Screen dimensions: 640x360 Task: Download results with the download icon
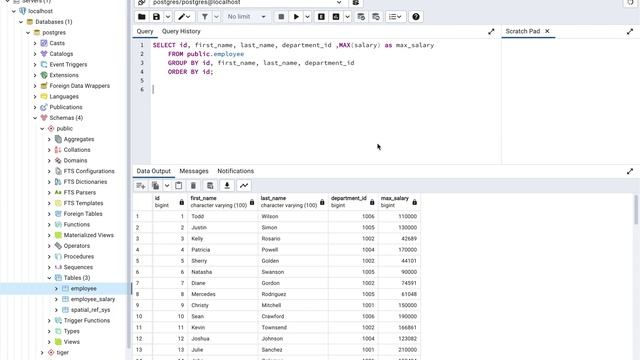tap(227, 186)
